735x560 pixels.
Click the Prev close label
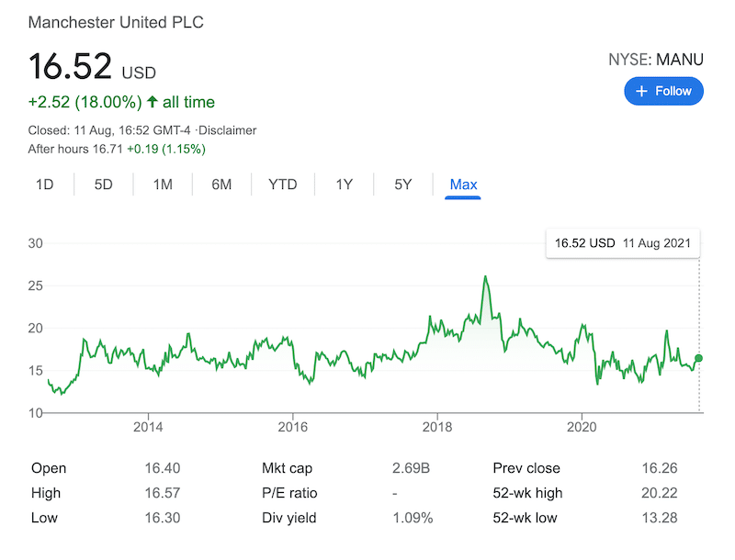pos(526,468)
